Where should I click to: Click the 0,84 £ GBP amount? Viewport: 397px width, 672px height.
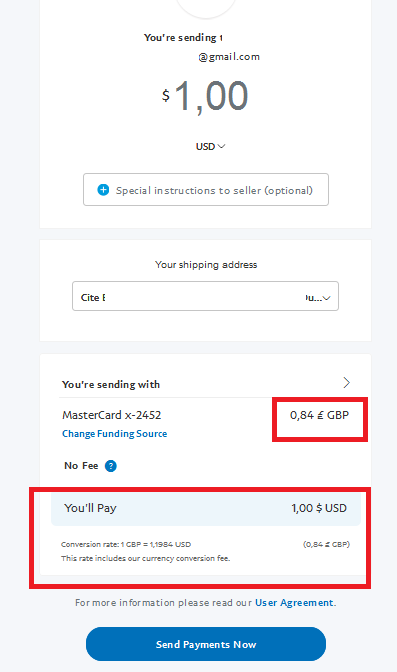coord(319,415)
